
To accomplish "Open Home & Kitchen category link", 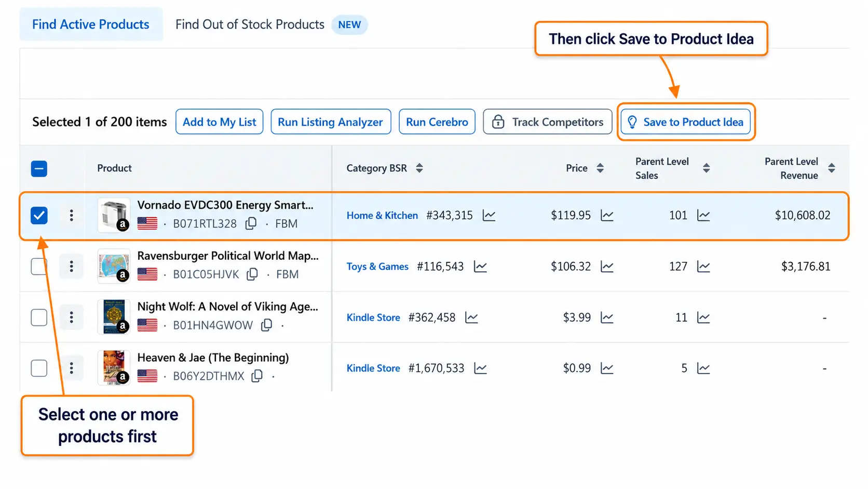I will tap(382, 215).
